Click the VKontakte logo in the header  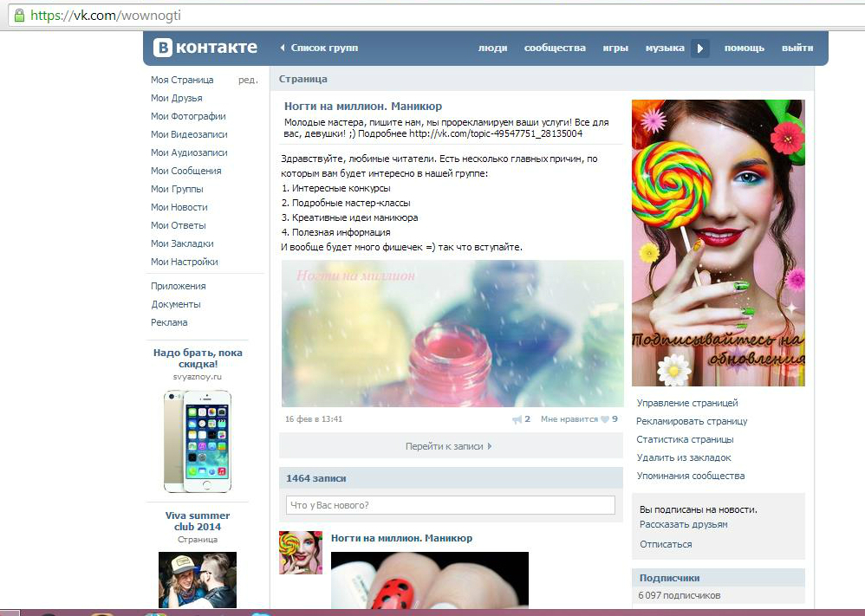205,48
